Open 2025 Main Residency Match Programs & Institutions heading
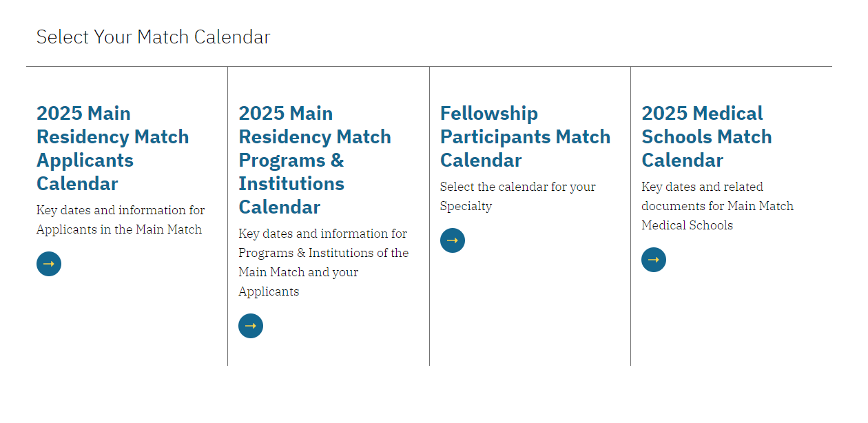868x423 pixels. coord(315,160)
